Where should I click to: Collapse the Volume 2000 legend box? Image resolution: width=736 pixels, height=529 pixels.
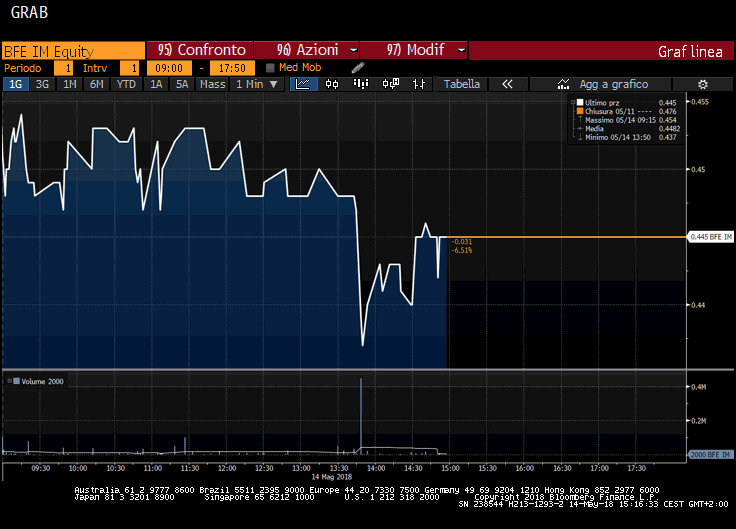[x=9, y=381]
